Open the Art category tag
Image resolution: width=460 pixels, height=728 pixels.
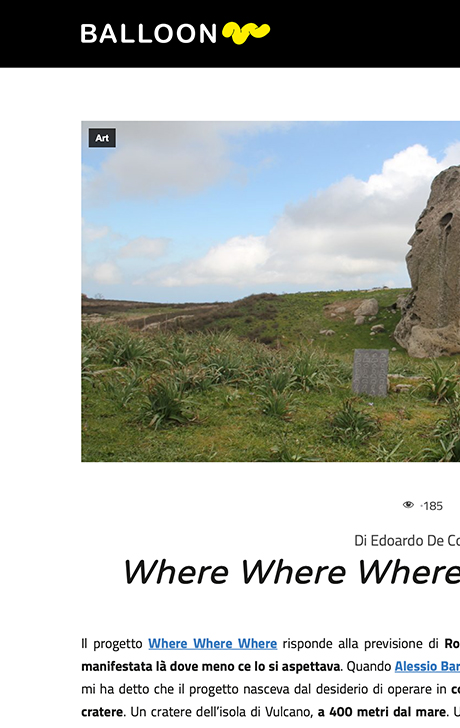[102, 138]
